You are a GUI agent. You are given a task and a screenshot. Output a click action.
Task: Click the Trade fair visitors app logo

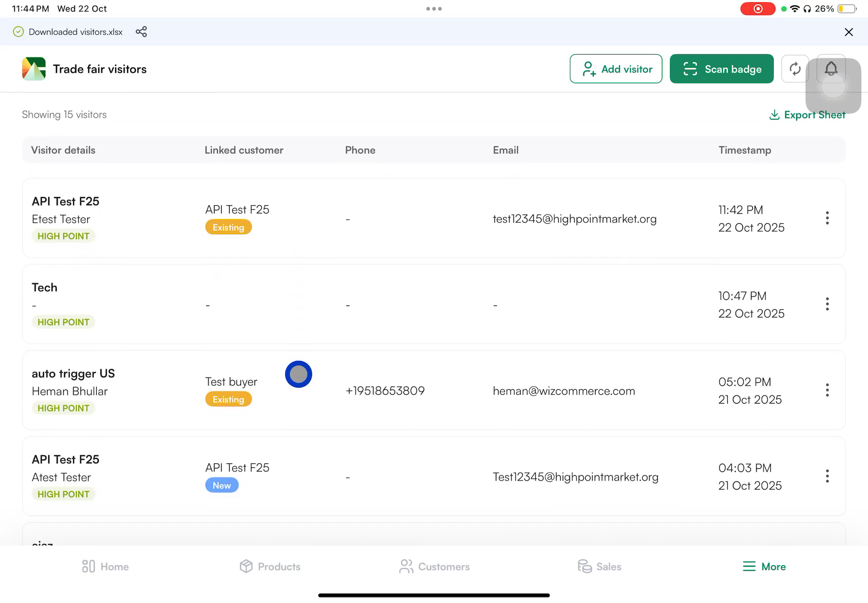[33, 69]
